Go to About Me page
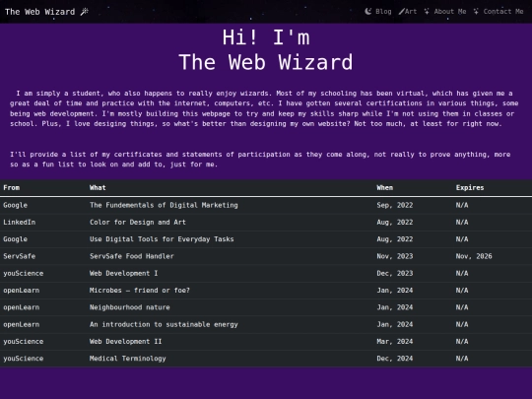The image size is (532, 399). [450, 12]
